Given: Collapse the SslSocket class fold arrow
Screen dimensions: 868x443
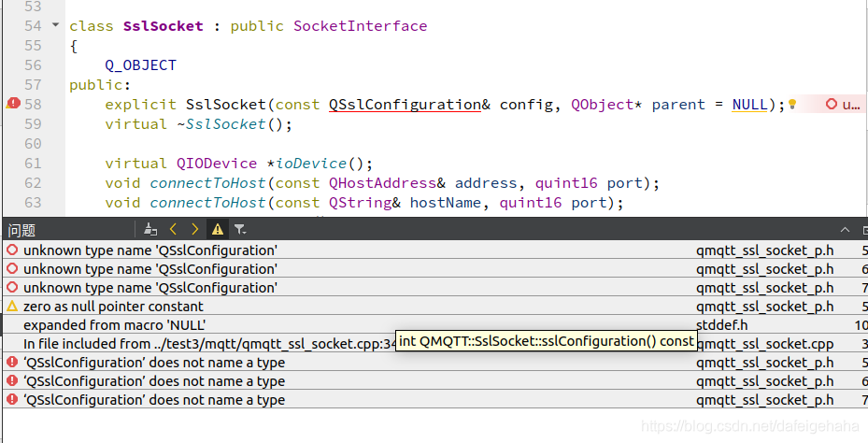Looking at the screenshot, I should 56,26.
